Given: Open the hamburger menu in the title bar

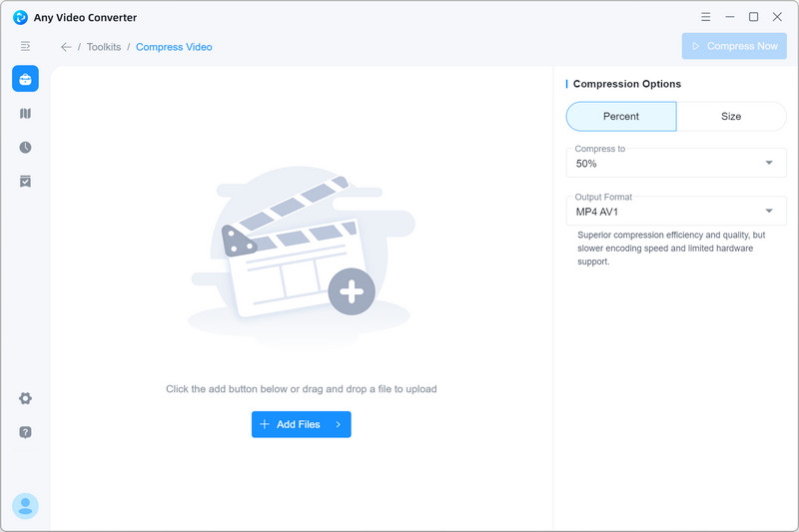Looking at the screenshot, I should 706,17.
